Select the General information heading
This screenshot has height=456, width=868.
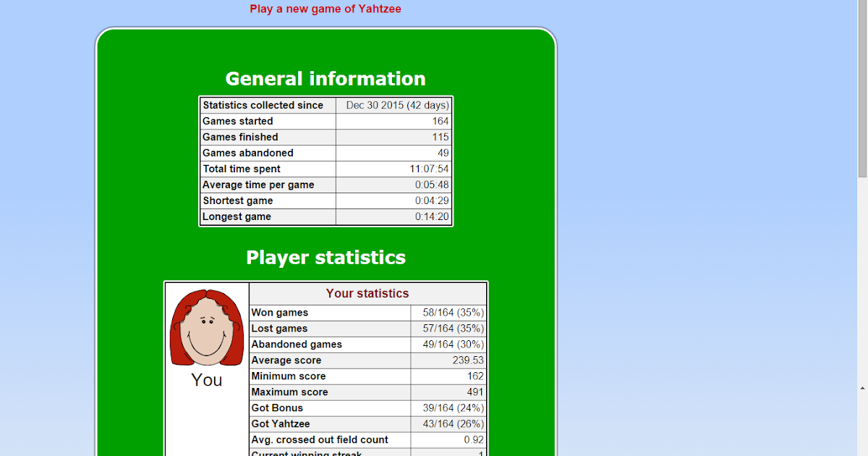click(x=325, y=78)
